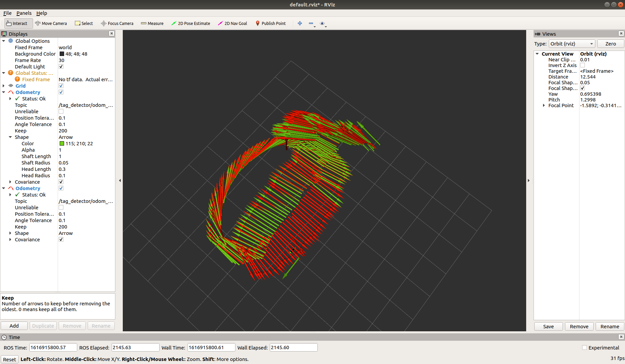
Task: Toggle the Grid display checkbox
Action: (61, 86)
